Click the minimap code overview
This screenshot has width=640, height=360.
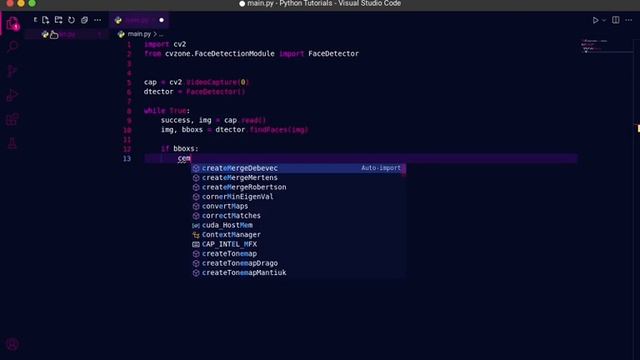point(606,46)
